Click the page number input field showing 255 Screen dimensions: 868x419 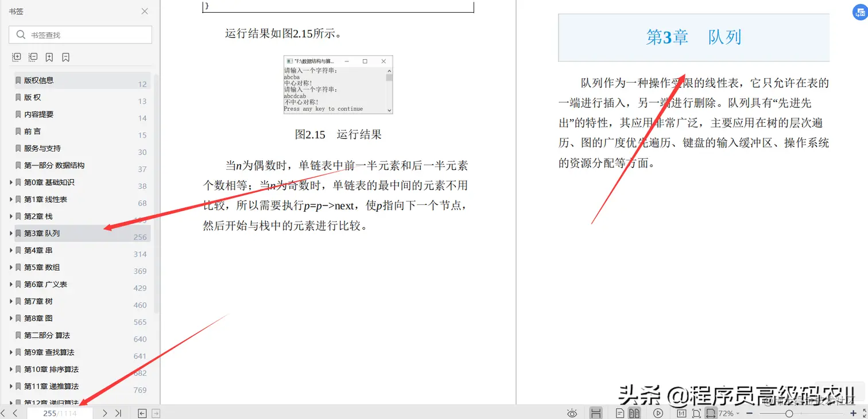pyautogui.click(x=60, y=413)
